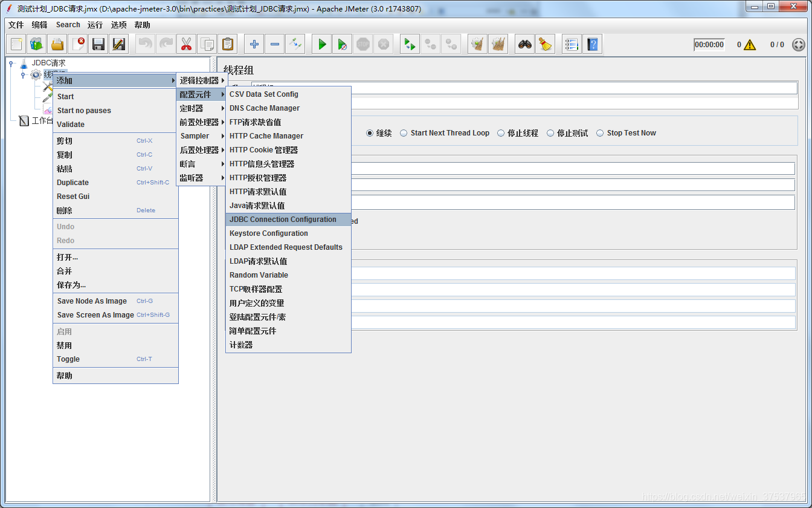Start the test with green play icon

point(322,44)
